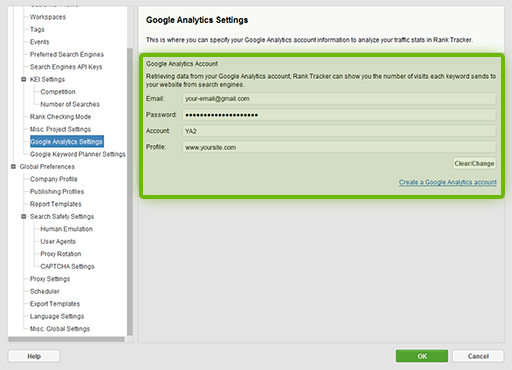Viewport: 512px width, 370px height.
Task: Open Misc. Project Settings
Action: click(x=60, y=129)
